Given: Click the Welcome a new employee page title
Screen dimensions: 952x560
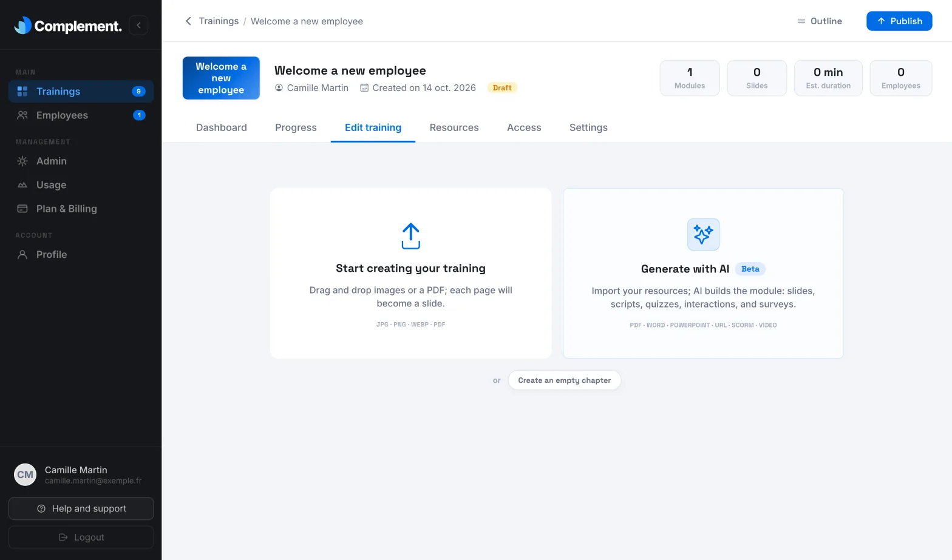Looking at the screenshot, I should pyautogui.click(x=350, y=71).
